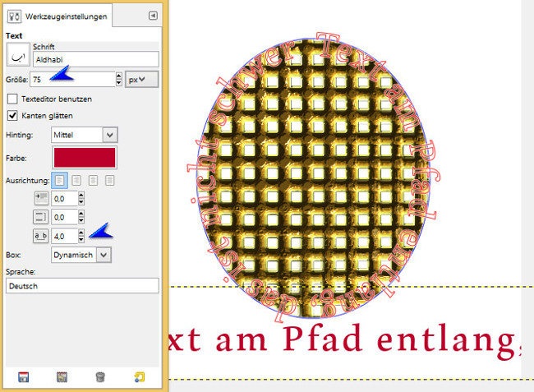Viewport: 534px width, 392px height.
Task: Select right-aligned text justification
Action: (x=76, y=180)
